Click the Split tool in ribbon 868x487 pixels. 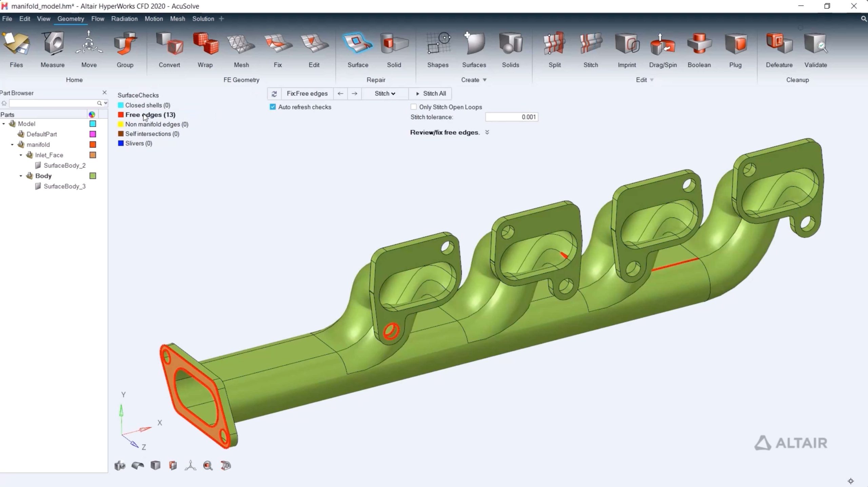tap(554, 44)
